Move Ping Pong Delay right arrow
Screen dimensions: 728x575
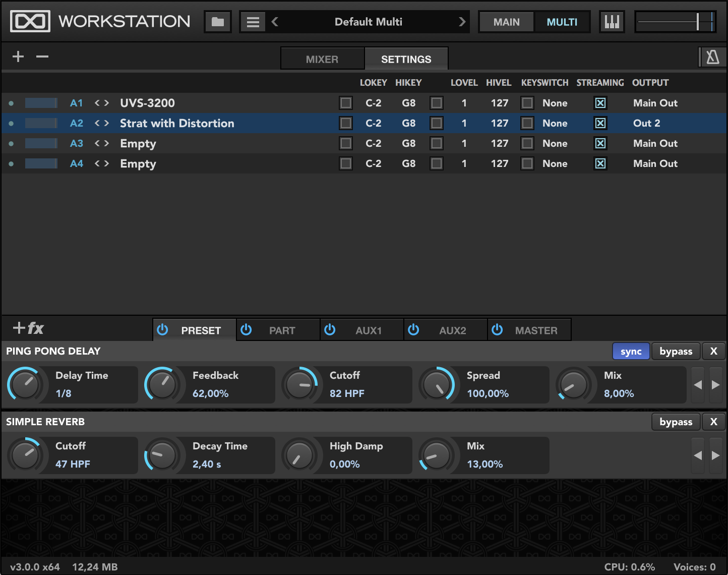(x=716, y=385)
